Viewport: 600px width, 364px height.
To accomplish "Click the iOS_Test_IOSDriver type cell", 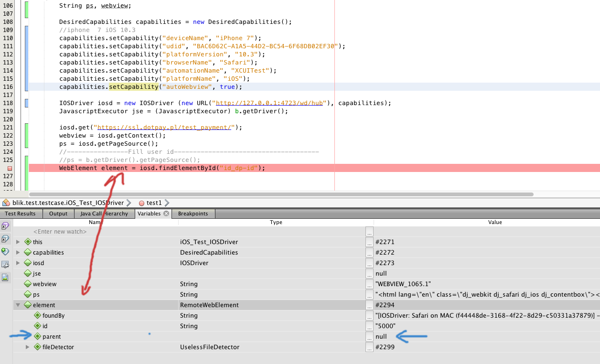I will (x=209, y=242).
